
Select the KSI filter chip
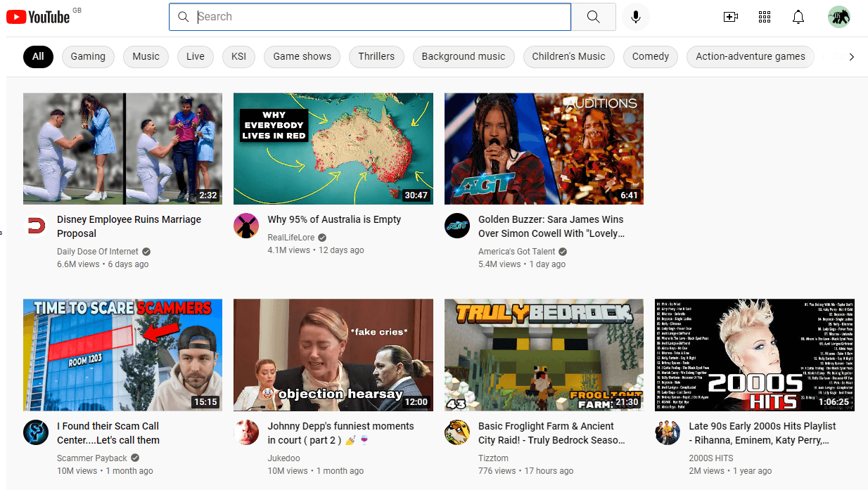(x=239, y=57)
